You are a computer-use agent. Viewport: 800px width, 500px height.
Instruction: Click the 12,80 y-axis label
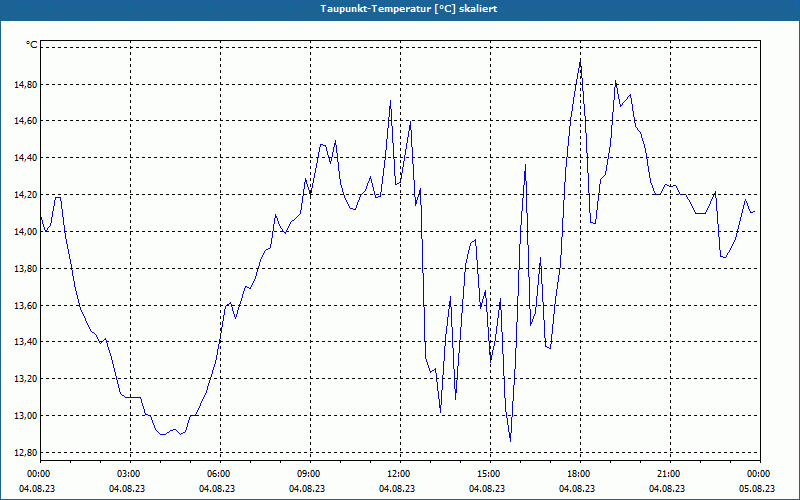tap(26, 453)
